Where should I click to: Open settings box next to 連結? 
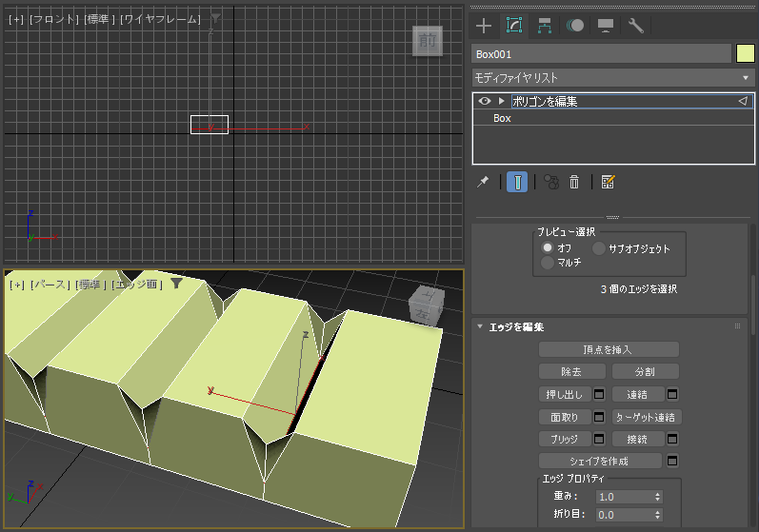click(672, 394)
